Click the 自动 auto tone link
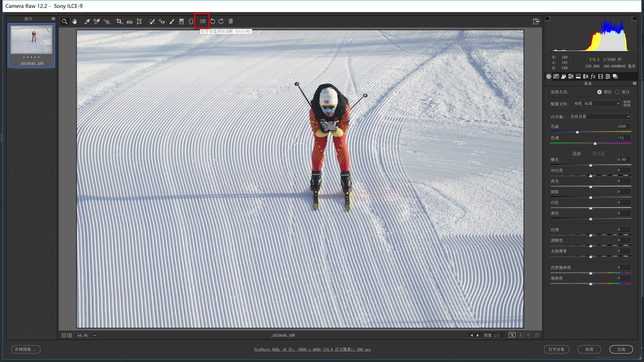 pos(577,153)
